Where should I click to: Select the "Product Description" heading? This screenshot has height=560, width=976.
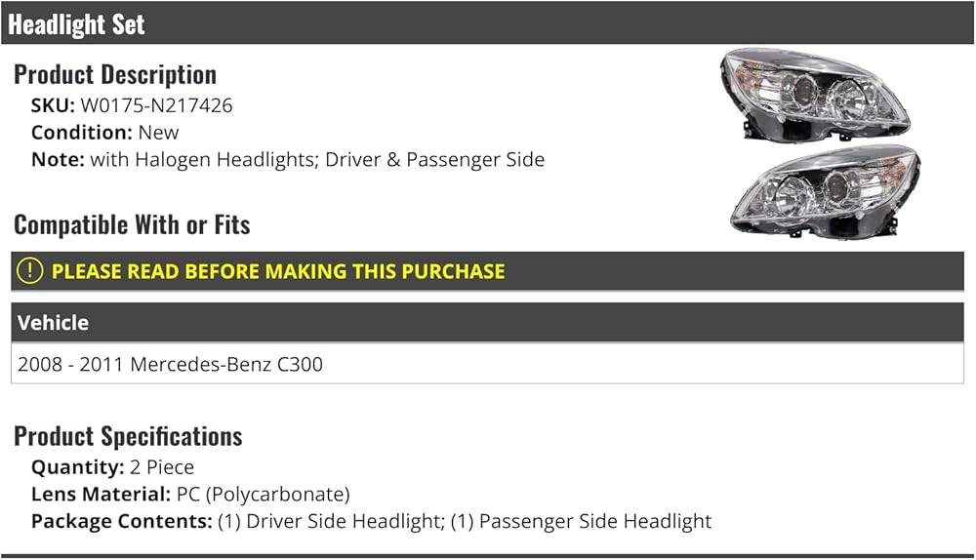115,74
